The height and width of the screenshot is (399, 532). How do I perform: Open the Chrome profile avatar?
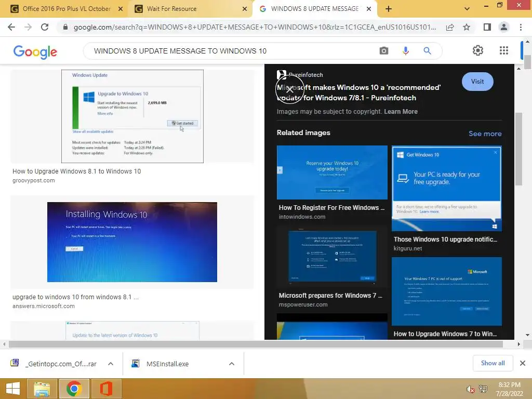tap(504, 27)
